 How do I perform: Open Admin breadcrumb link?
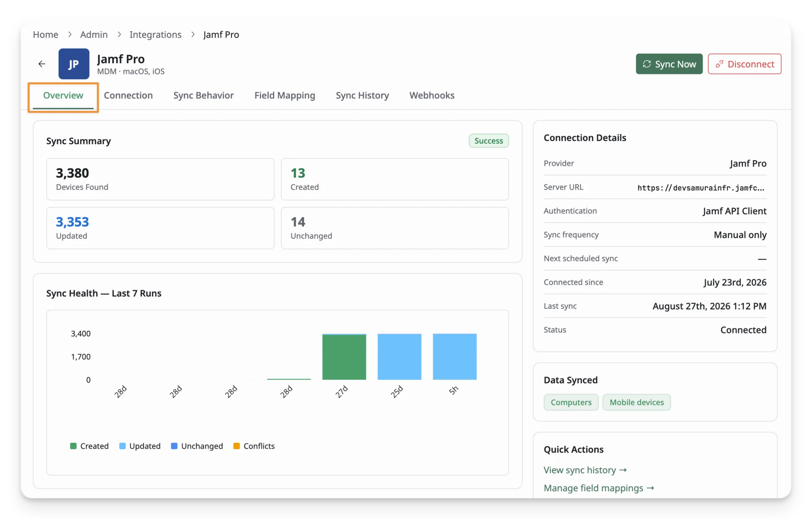click(x=94, y=35)
